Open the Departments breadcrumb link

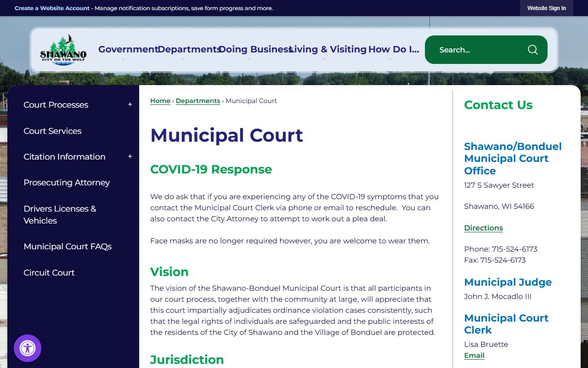tap(198, 101)
